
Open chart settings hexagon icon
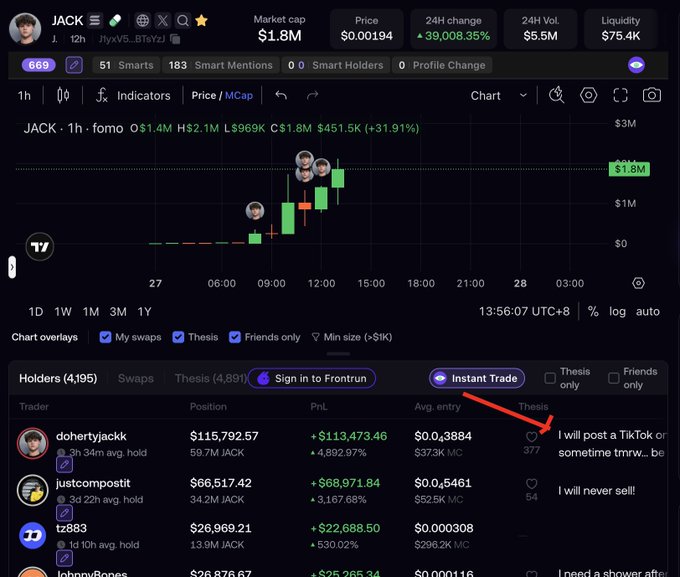click(588, 95)
